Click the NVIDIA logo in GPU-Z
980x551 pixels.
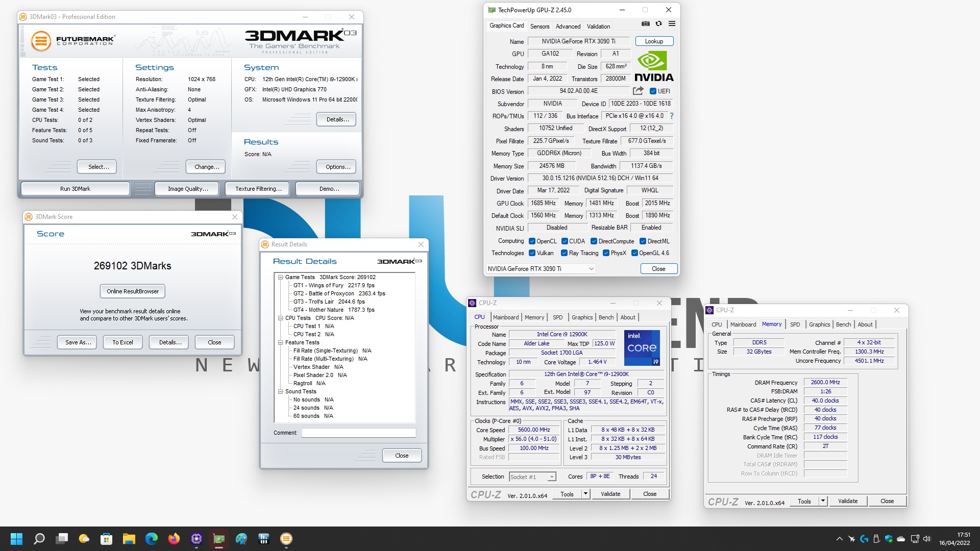click(x=654, y=66)
